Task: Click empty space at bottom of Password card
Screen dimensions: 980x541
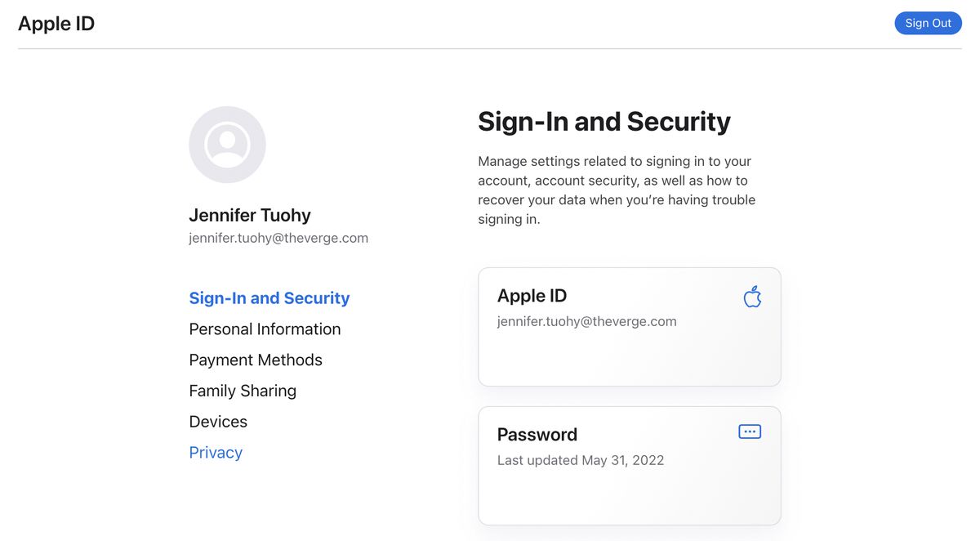Action: [x=629, y=499]
